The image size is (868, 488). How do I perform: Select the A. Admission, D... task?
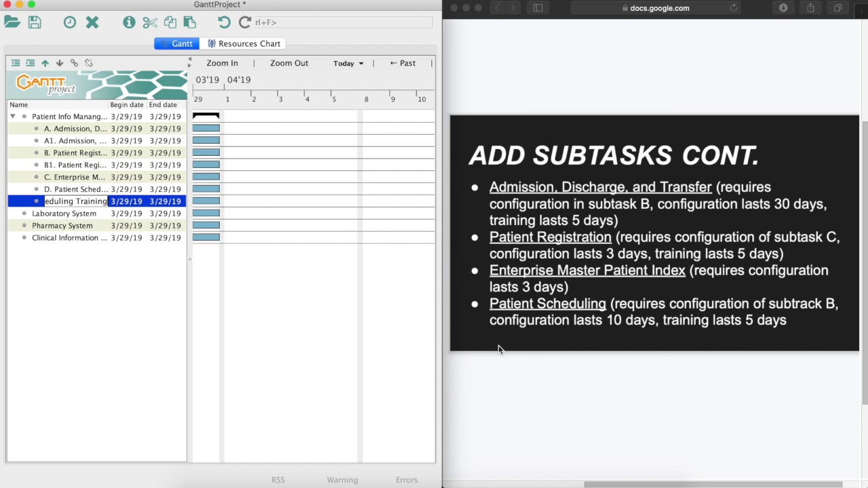pyautogui.click(x=96, y=129)
